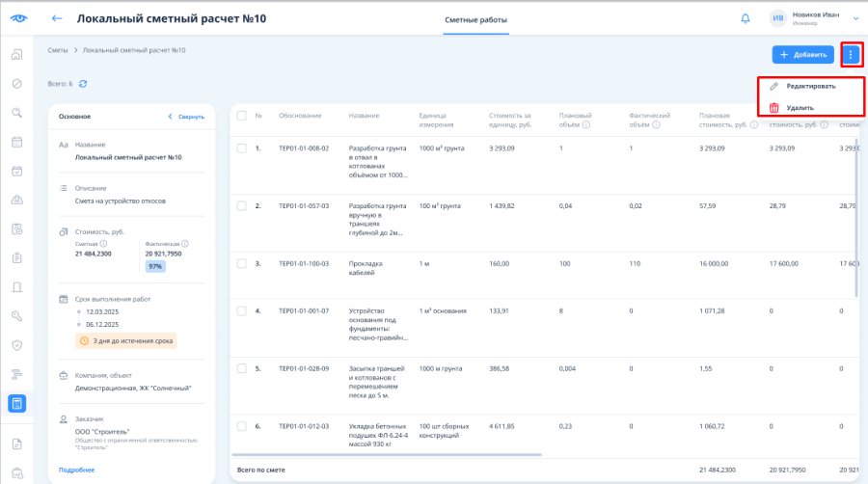Click the horizontal scrollbar under the table

[387, 455]
